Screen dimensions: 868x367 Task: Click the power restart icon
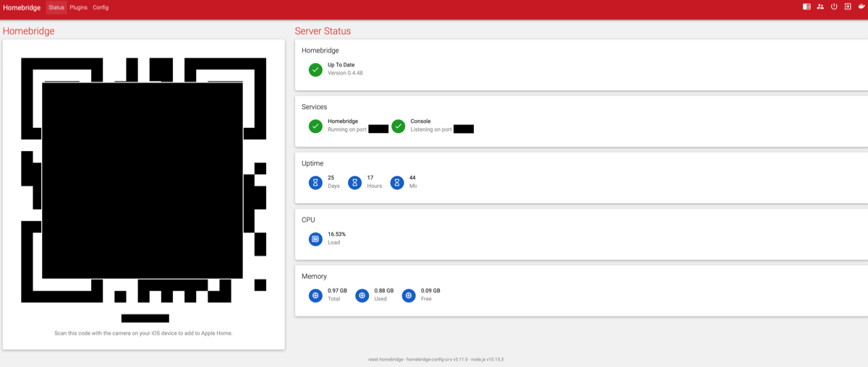[x=834, y=7]
